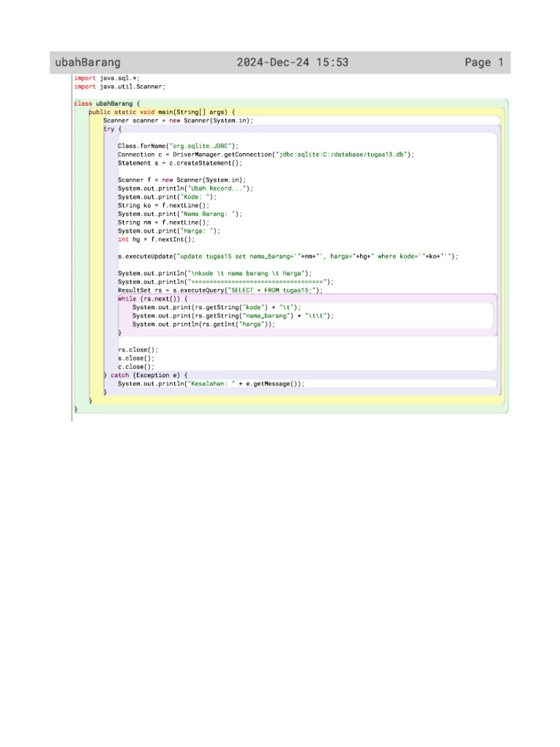Click the public static void main line
The image size is (560, 747).
tap(162, 112)
